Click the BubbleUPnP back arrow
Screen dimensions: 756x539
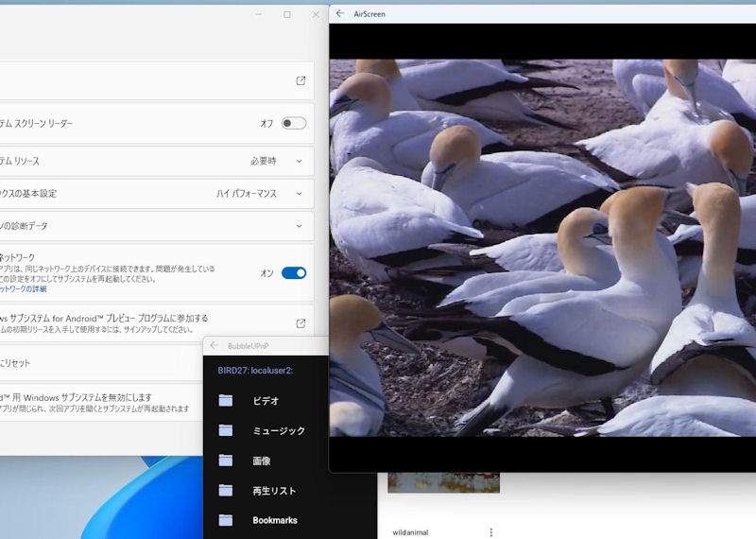tap(215, 345)
